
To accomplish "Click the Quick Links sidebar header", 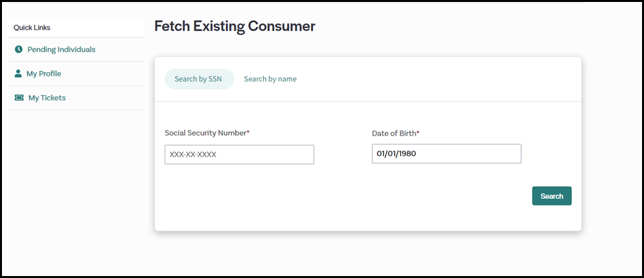I will click(x=32, y=28).
